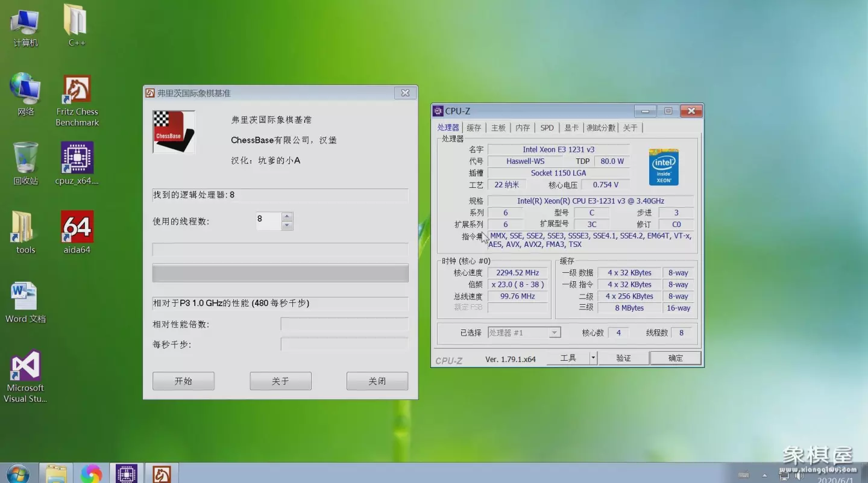Open the Word document on desktop
This screenshot has width=868, height=483.
click(x=25, y=296)
